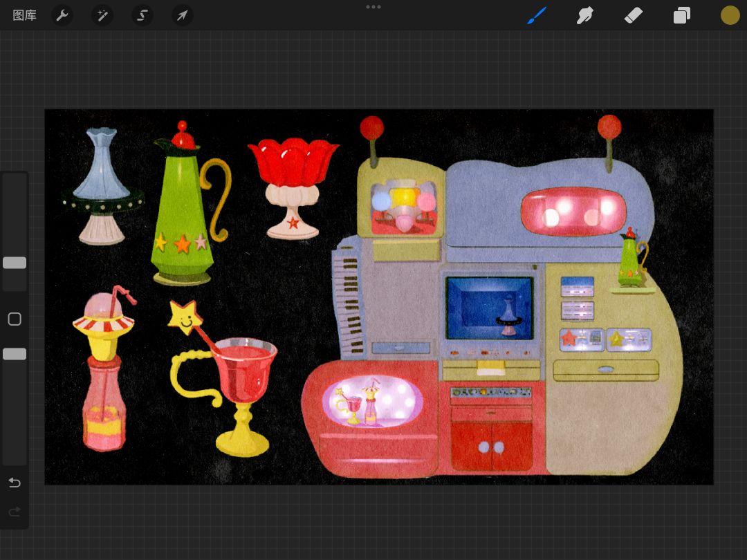Open the gold active color swatch

pyautogui.click(x=730, y=15)
